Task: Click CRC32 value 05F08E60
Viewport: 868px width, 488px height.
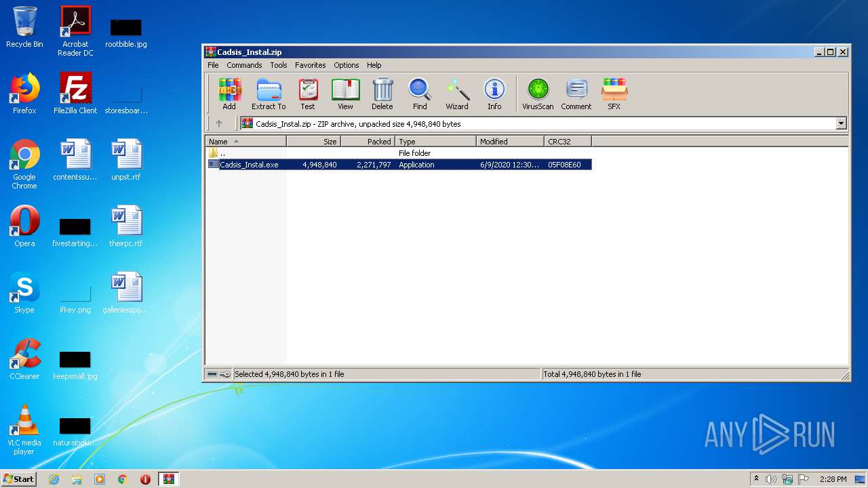Action: coord(564,165)
